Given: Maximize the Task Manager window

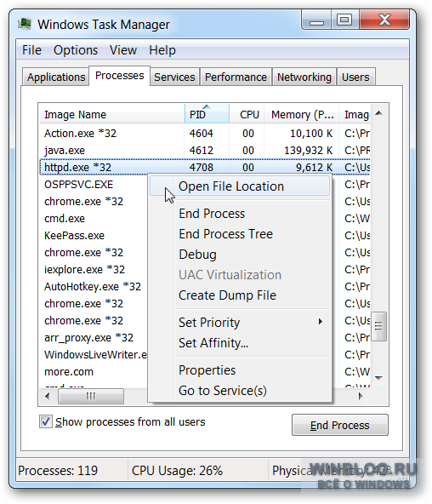Looking at the screenshot, I should 344,20.
